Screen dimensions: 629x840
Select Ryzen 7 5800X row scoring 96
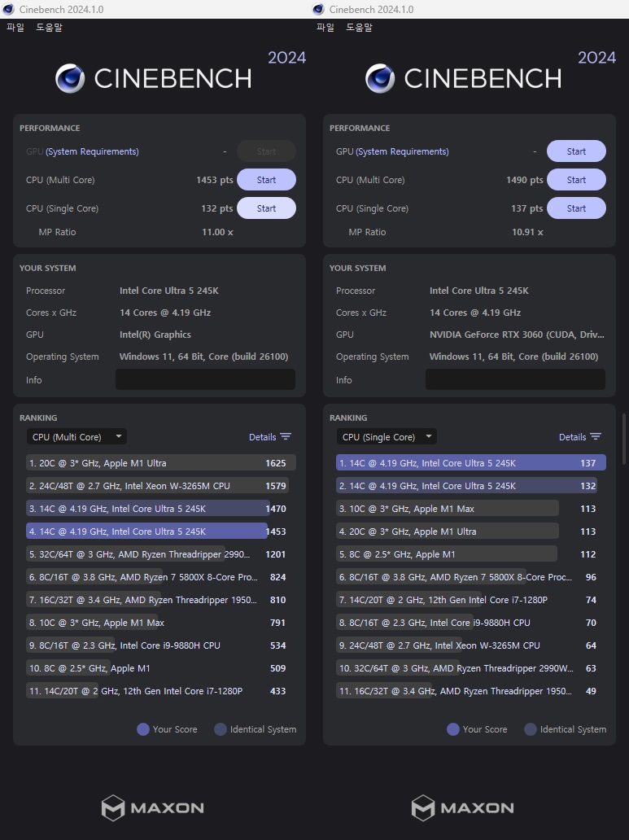click(x=471, y=577)
